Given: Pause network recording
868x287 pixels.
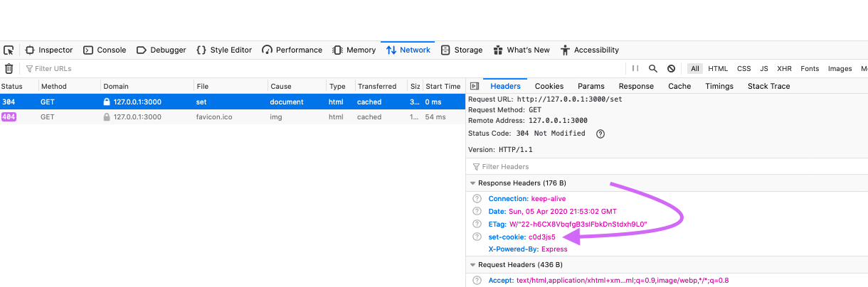Looking at the screenshot, I should (635, 69).
